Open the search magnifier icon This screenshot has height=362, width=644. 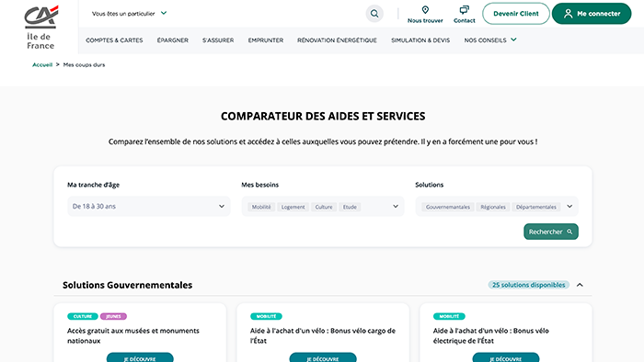374,14
